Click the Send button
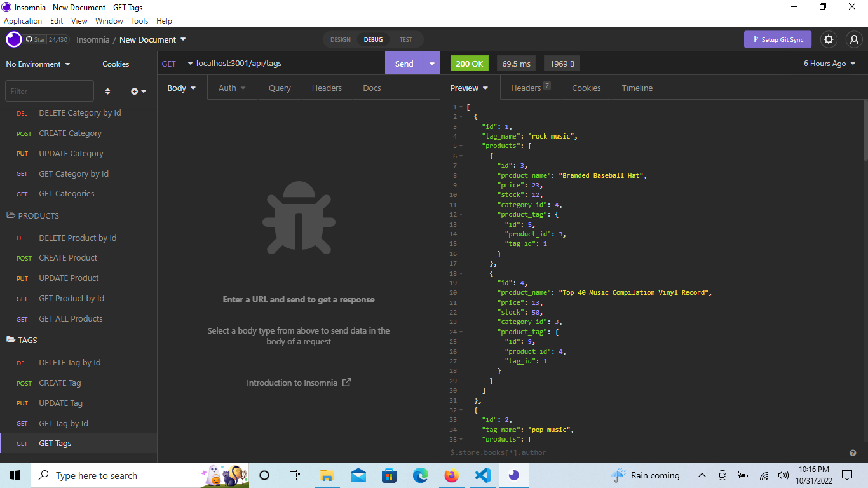This screenshot has height=488, width=868. tap(405, 64)
